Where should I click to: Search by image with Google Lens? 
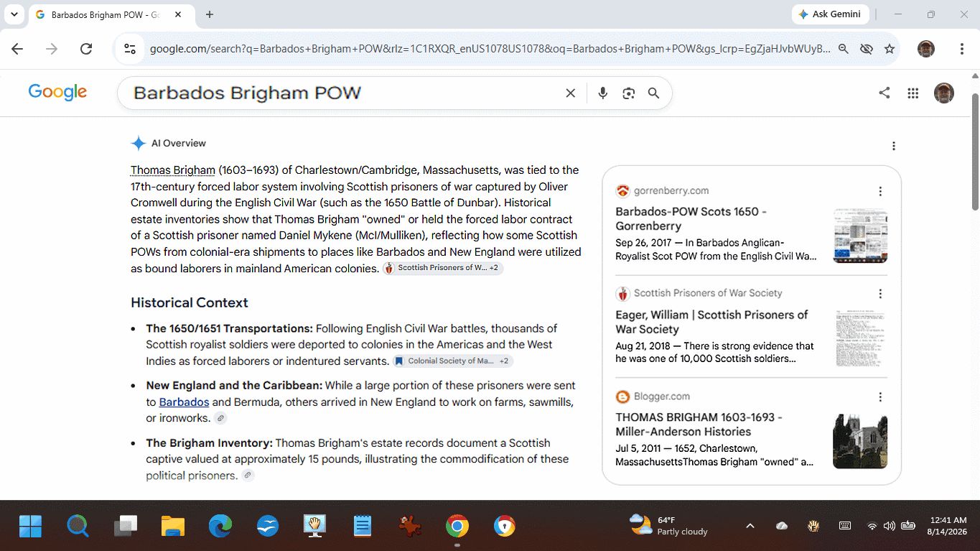pyautogui.click(x=629, y=93)
